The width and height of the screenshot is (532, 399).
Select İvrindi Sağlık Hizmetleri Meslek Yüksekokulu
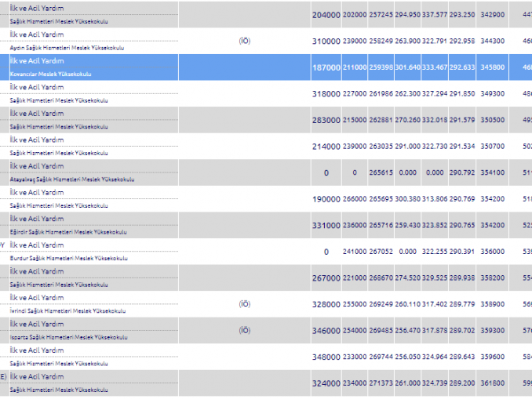tap(67, 310)
